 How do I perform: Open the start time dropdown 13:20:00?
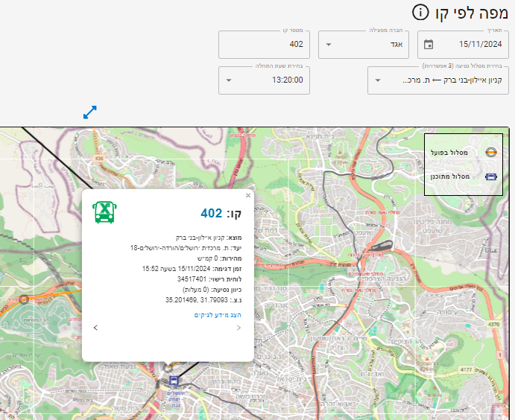[x=264, y=80]
